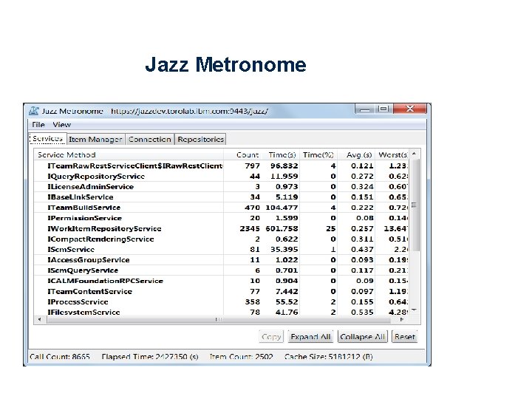Open the File menu
Screen dimensions: 532x399
click(38, 125)
